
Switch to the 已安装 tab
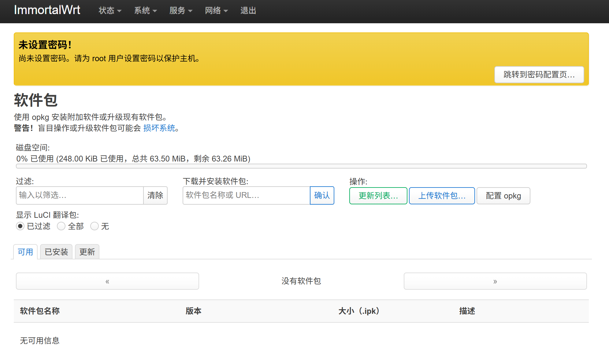pyautogui.click(x=56, y=252)
